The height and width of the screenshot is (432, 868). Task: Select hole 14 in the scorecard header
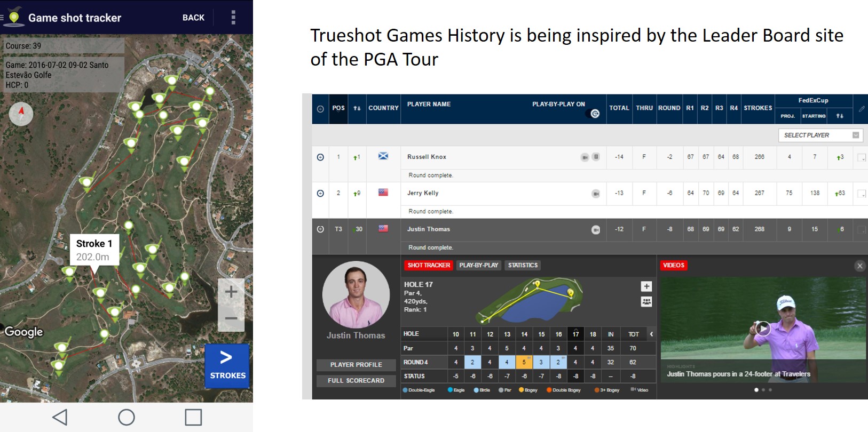click(524, 334)
